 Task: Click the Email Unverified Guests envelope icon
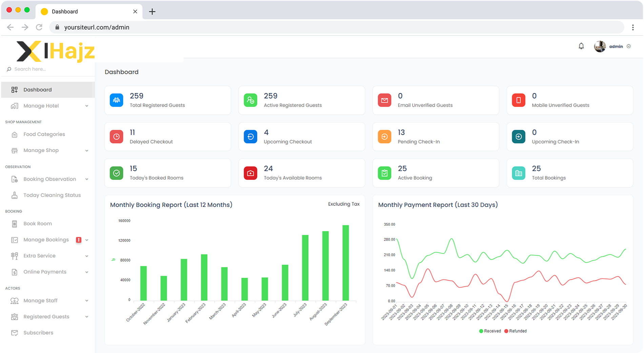[384, 100]
